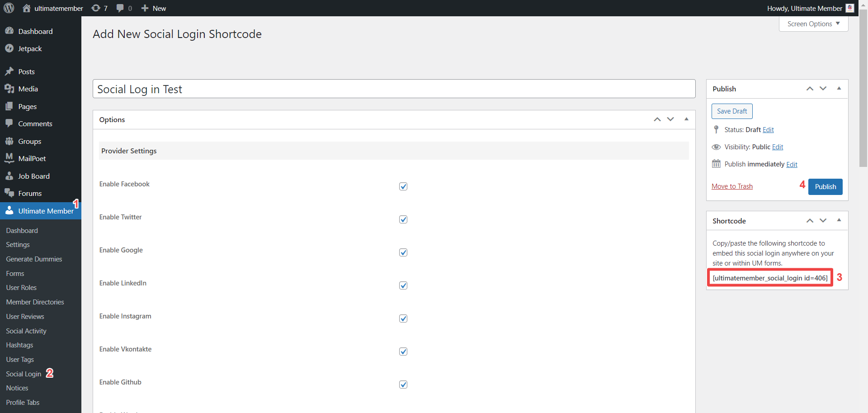Image resolution: width=868 pixels, height=413 pixels.
Task: Open the comments bubble icon in admin bar
Action: click(x=120, y=8)
